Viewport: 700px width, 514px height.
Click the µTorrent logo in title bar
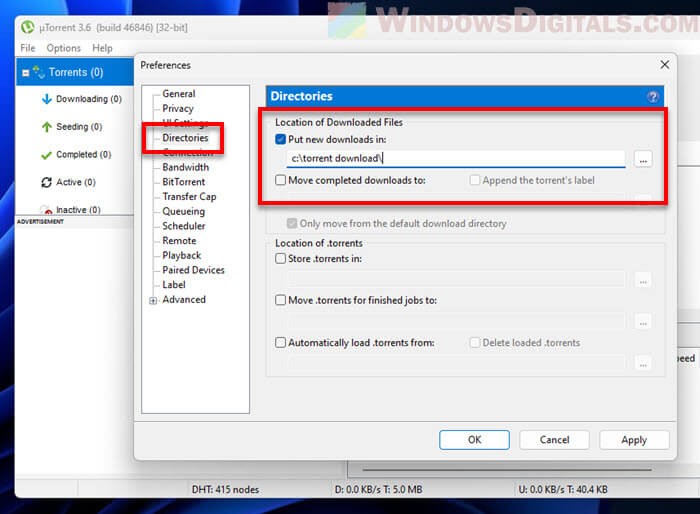(28, 27)
